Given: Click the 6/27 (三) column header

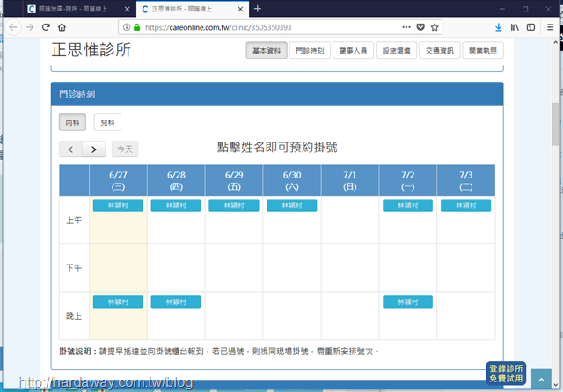Looking at the screenshot, I should pyautogui.click(x=118, y=180).
